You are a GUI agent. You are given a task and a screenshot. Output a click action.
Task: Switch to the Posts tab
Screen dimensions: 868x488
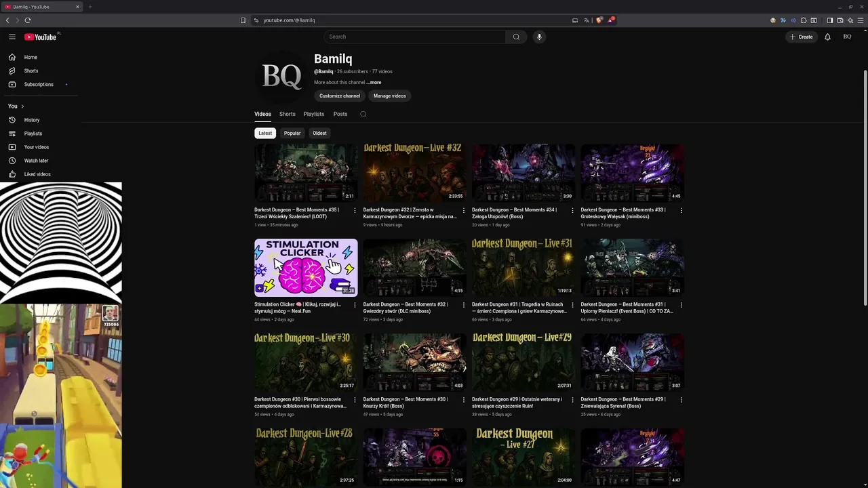[340, 114]
